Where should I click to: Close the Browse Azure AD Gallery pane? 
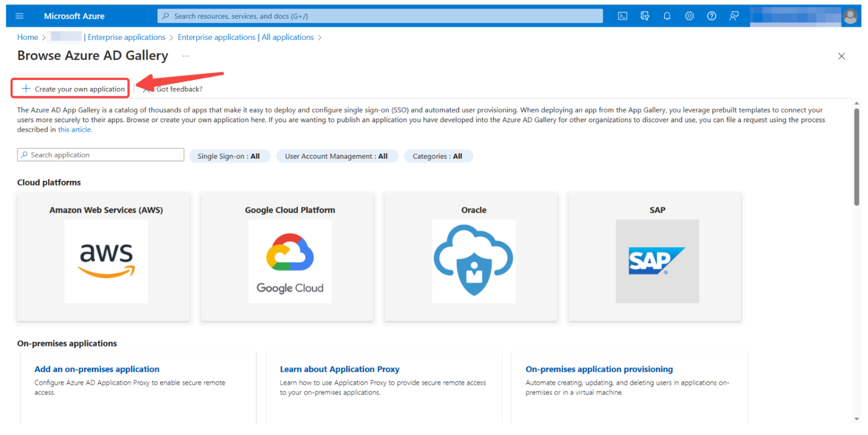(x=841, y=56)
